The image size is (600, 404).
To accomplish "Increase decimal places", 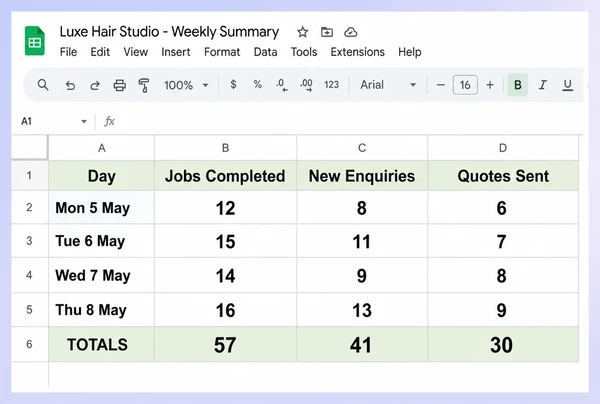I will (x=306, y=85).
